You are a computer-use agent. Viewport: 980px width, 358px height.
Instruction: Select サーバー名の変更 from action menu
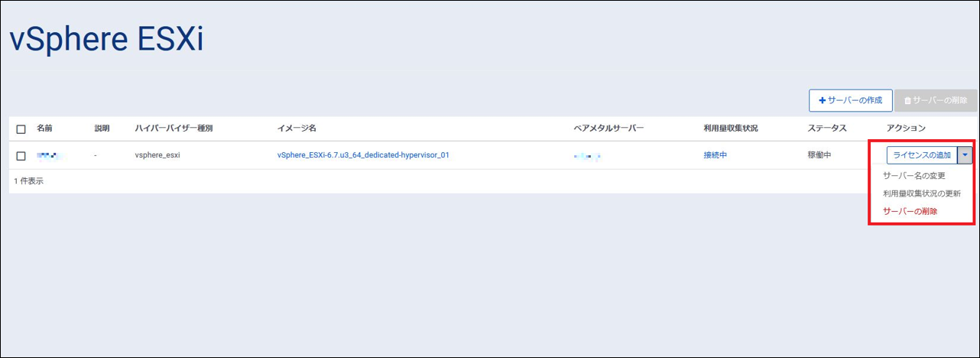coord(914,176)
